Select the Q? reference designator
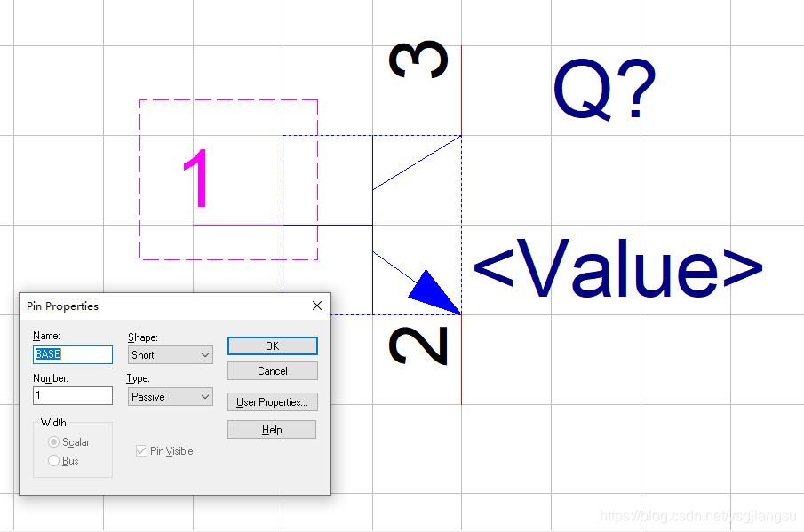The image size is (804, 532). (604, 91)
